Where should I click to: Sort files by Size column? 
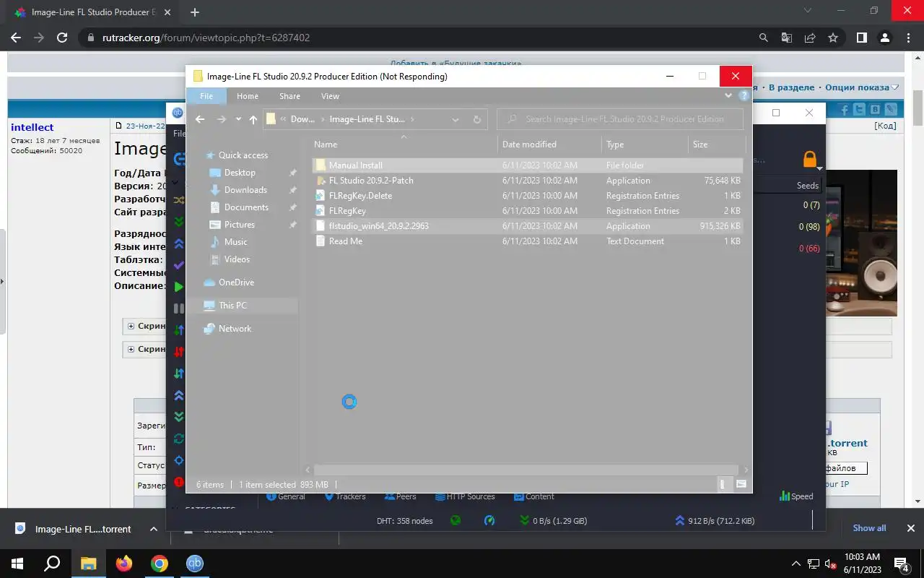tap(716, 144)
